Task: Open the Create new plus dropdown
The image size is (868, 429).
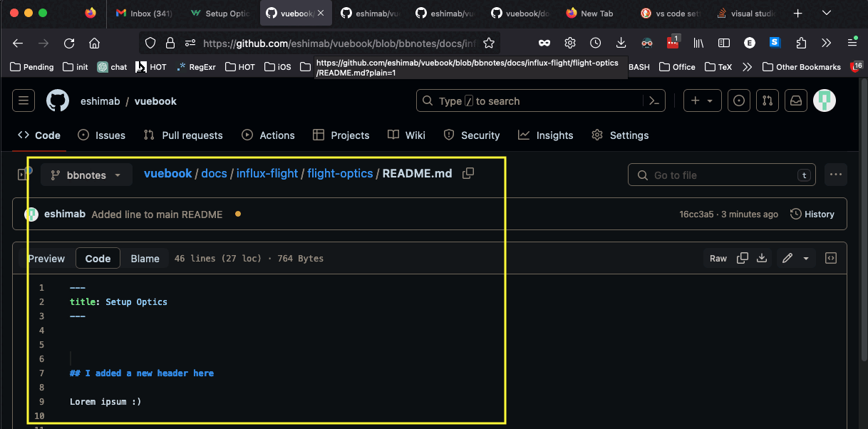Action: coord(702,101)
